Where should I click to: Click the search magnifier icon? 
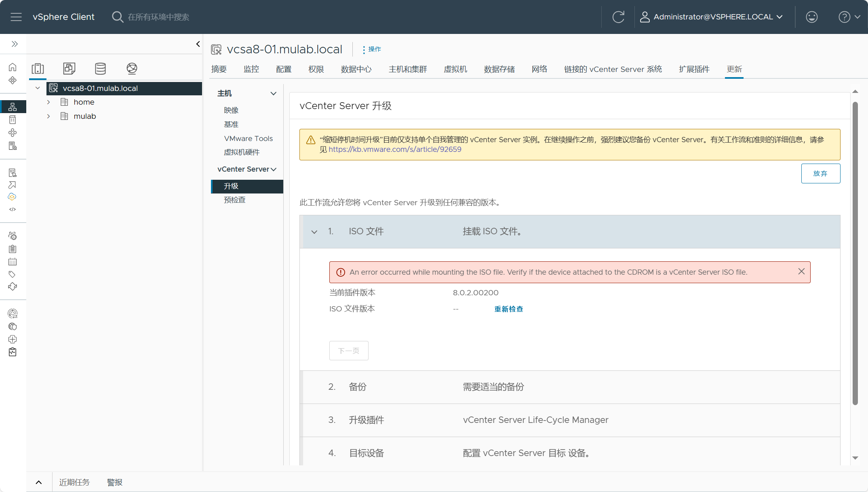(x=117, y=17)
